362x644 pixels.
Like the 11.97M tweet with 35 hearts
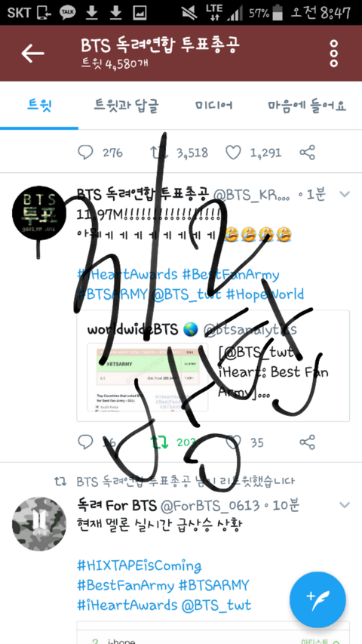coord(233,442)
